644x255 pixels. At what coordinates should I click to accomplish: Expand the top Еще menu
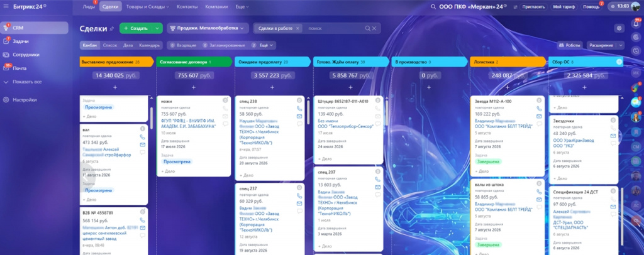(242, 6)
